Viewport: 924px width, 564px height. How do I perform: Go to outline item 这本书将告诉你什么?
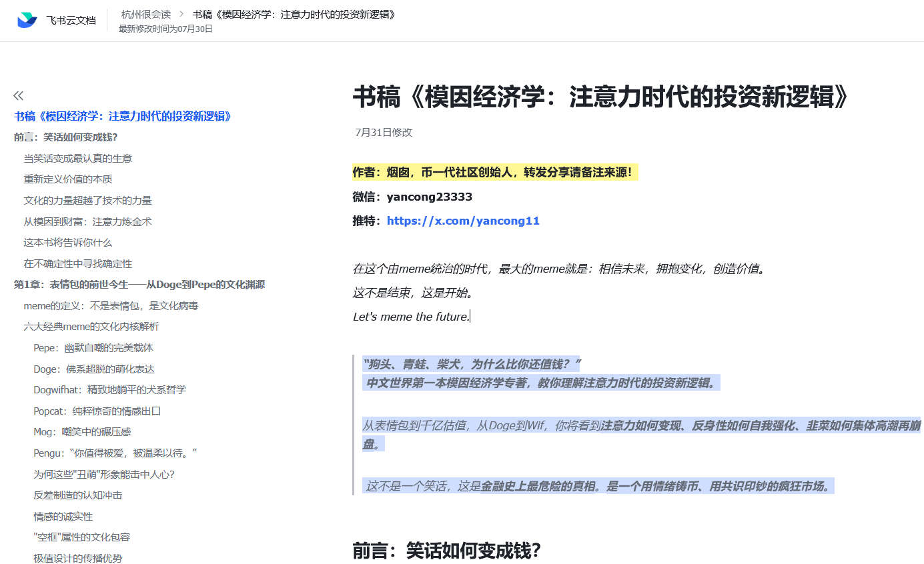tap(68, 243)
